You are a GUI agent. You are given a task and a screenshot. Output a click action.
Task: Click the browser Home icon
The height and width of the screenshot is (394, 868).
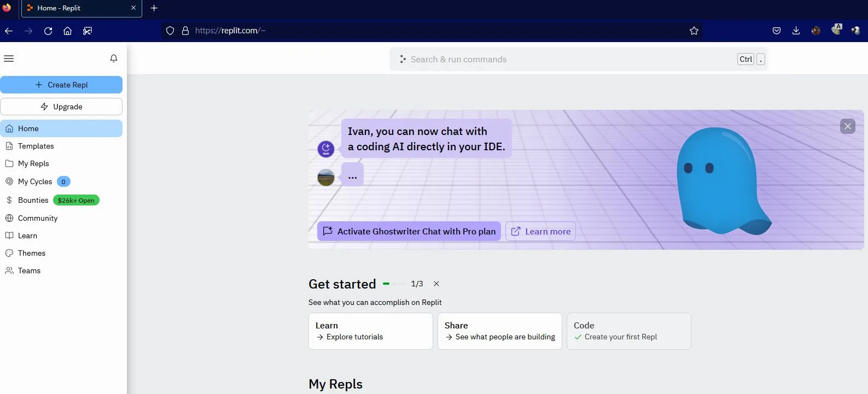click(68, 31)
